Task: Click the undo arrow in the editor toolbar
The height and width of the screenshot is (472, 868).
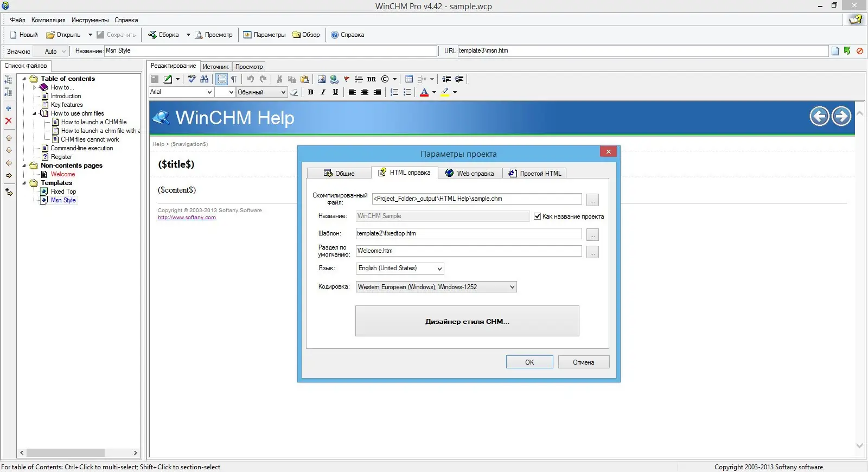Action: [x=250, y=79]
